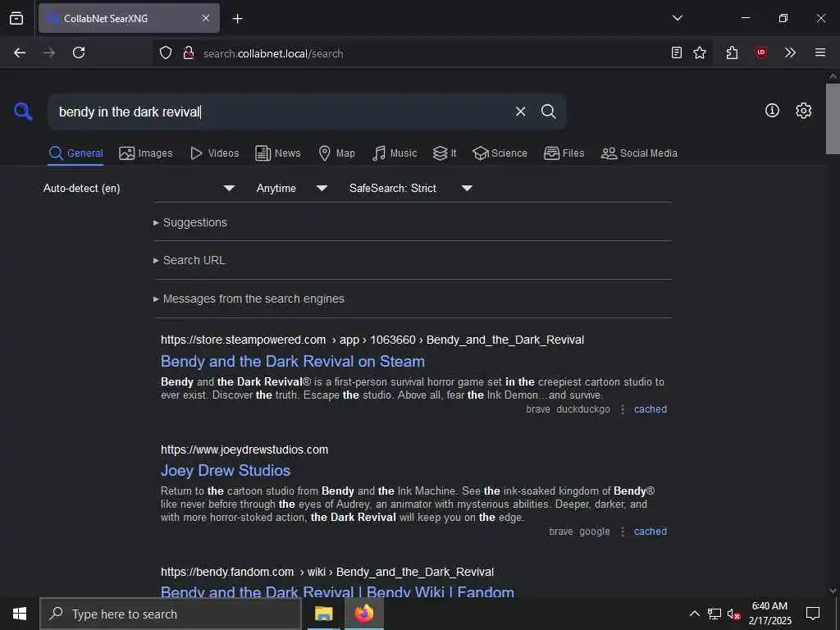Switch to General search tab
This screenshot has width=840, height=630.
coord(75,153)
